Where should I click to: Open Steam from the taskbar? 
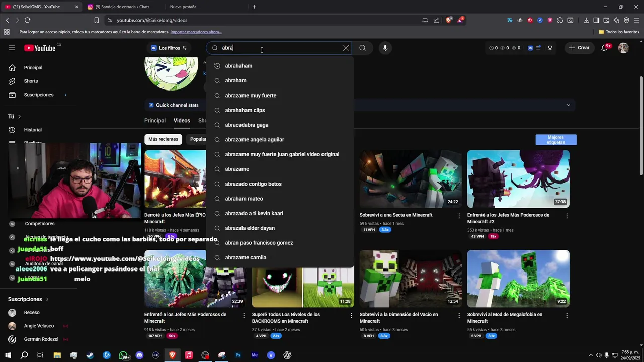point(90,355)
